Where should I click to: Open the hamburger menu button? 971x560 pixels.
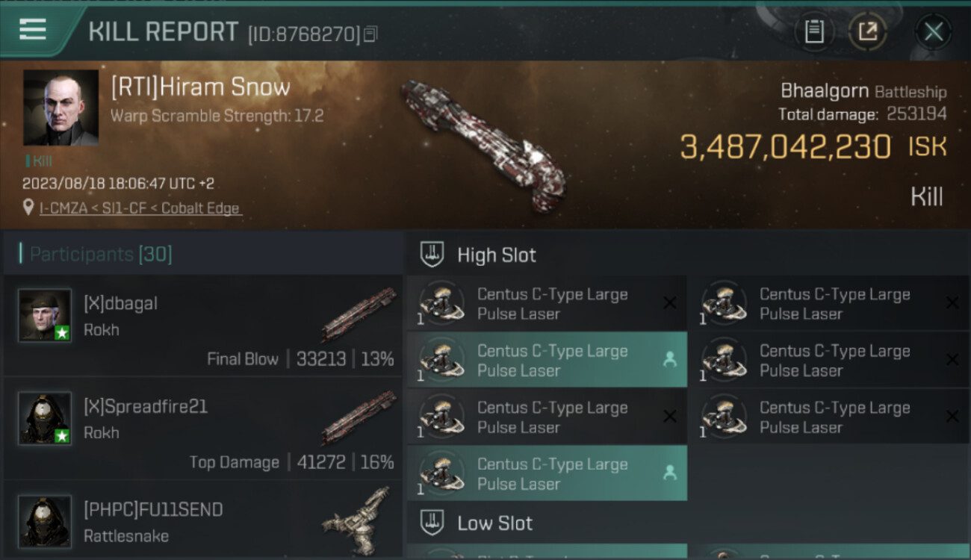[33, 30]
